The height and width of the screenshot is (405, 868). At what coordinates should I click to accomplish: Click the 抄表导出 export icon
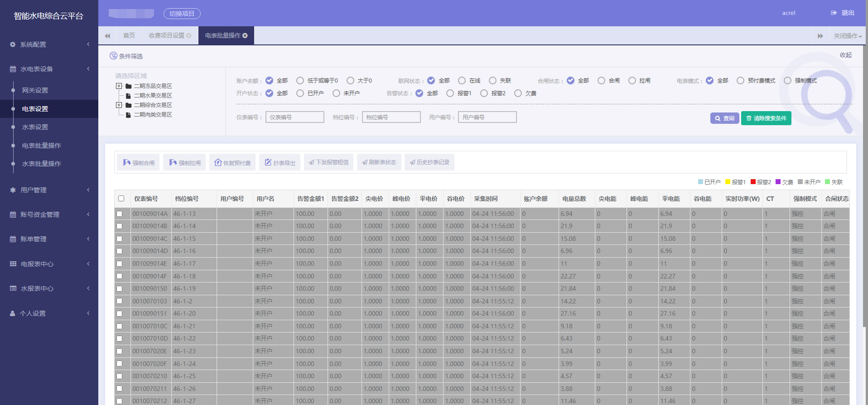268,162
